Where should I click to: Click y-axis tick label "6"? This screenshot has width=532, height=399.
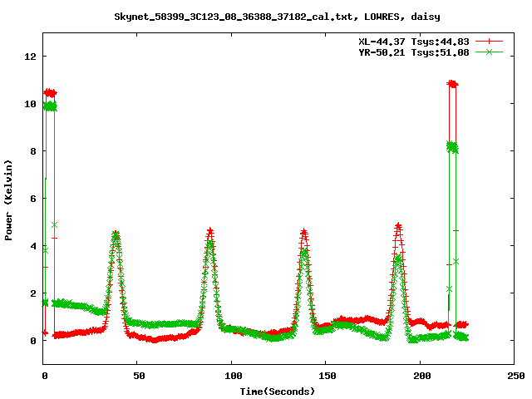pos(33,199)
